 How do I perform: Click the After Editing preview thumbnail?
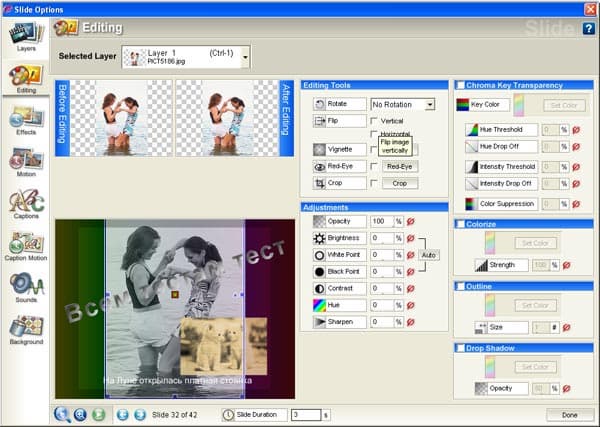click(x=227, y=118)
